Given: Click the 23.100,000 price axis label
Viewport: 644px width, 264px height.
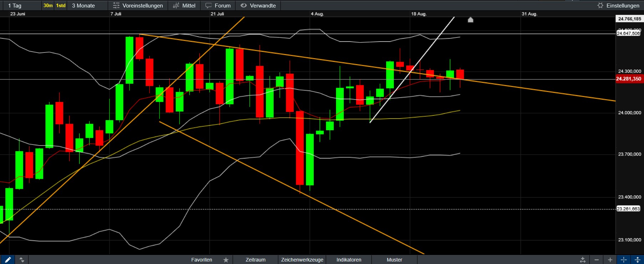Looking at the screenshot, I should point(629,240).
